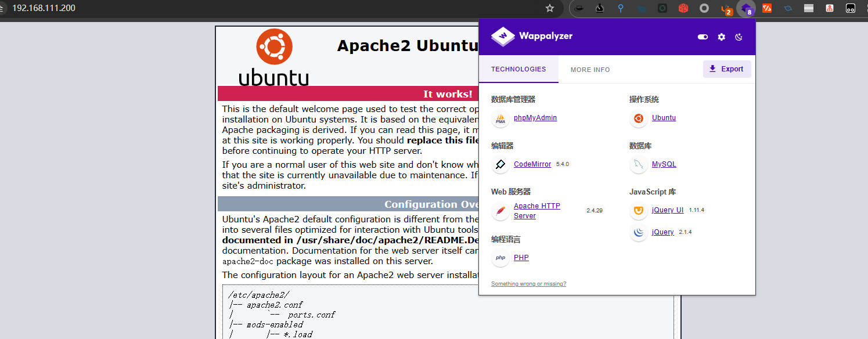868x339 pixels.
Task: Click the Wappalyzer extension icon in toolbar
Action: coord(745,8)
